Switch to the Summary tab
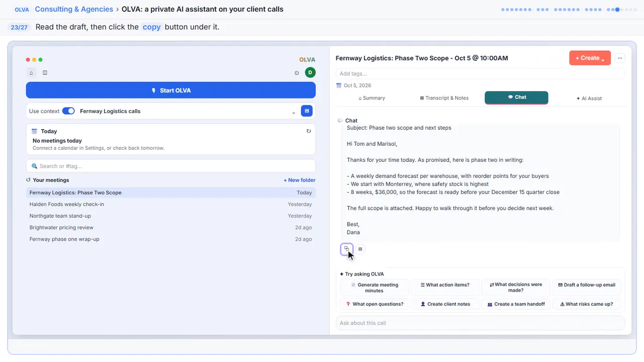Viewport: 644px width, 362px height. tap(372, 98)
